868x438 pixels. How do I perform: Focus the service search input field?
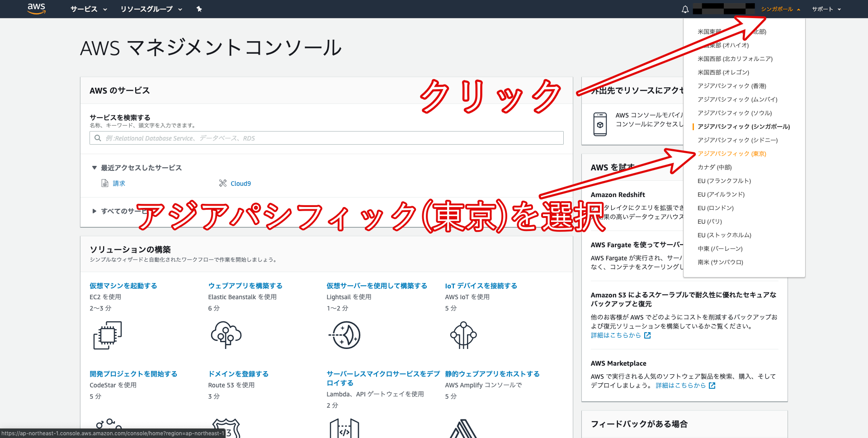tap(326, 138)
